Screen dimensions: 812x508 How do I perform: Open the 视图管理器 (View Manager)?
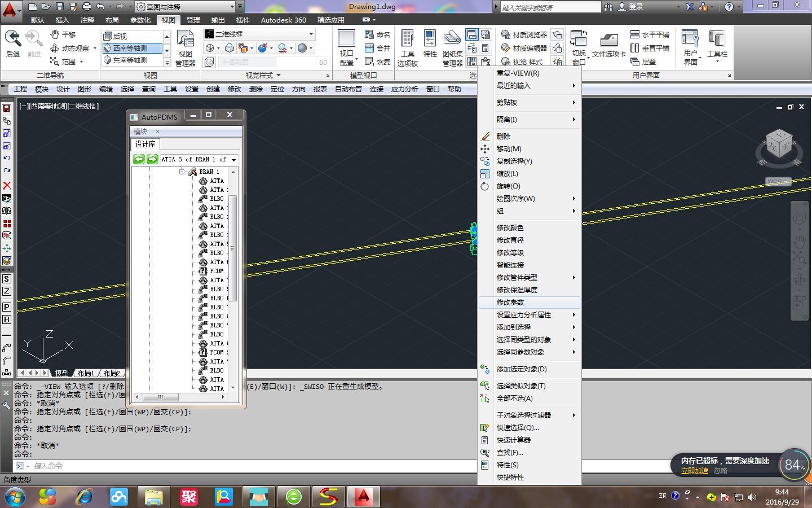coord(186,49)
